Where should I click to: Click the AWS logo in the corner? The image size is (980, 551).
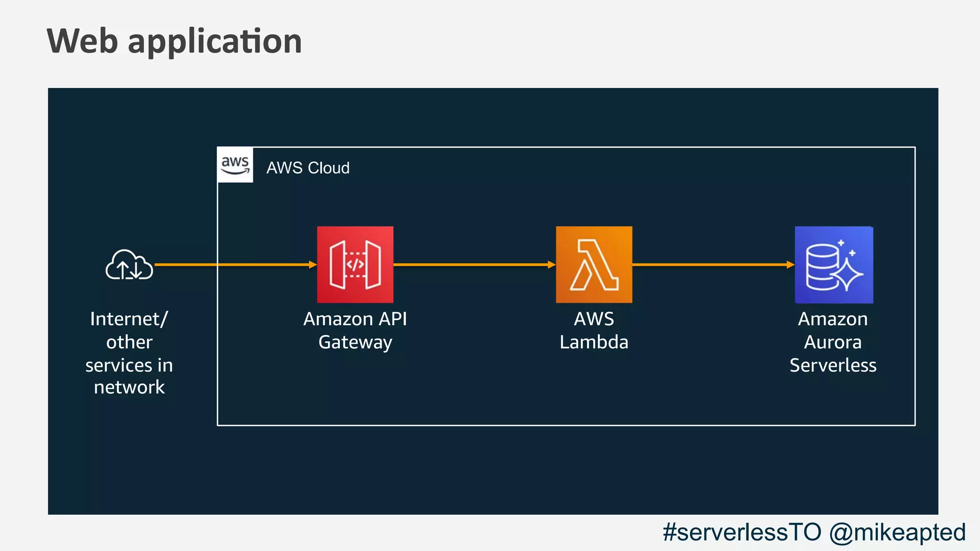(235, 165)
